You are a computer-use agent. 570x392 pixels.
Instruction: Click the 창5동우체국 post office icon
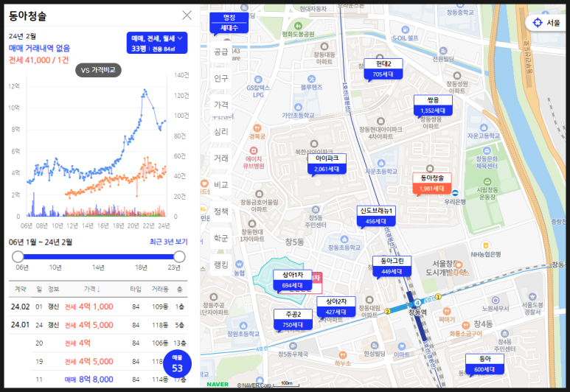tap(293, 346)
